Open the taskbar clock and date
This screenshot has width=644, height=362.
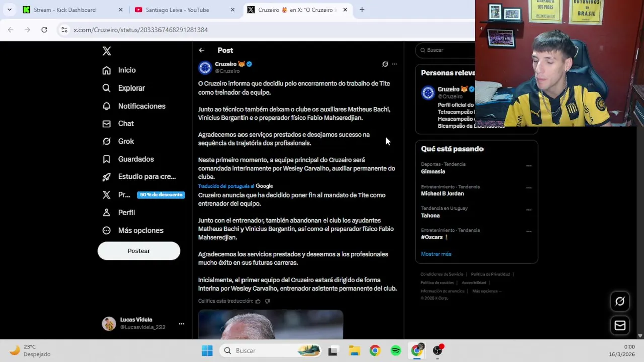pyautogui.click(x=622, y=351)
